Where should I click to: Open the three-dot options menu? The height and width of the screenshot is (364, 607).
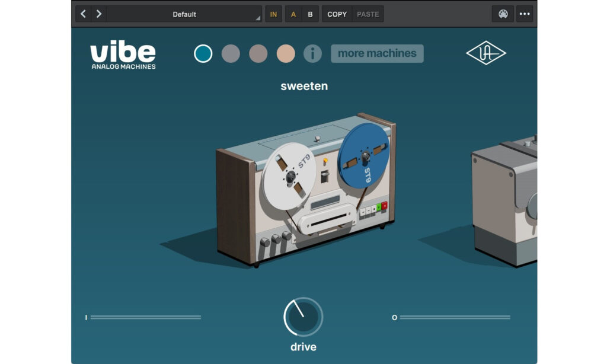tap(525, 14)
